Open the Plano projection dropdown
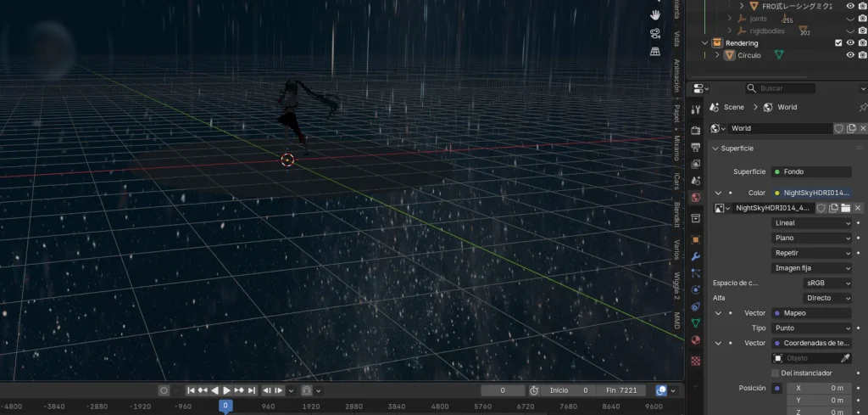 tap(811, 238)
